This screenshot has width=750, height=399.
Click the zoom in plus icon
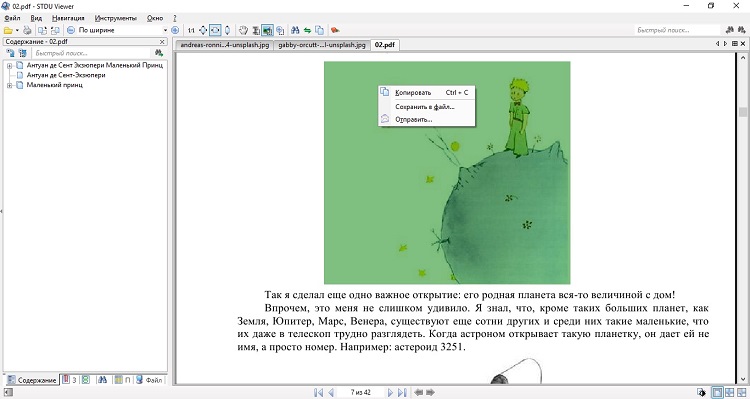(175, 30)
